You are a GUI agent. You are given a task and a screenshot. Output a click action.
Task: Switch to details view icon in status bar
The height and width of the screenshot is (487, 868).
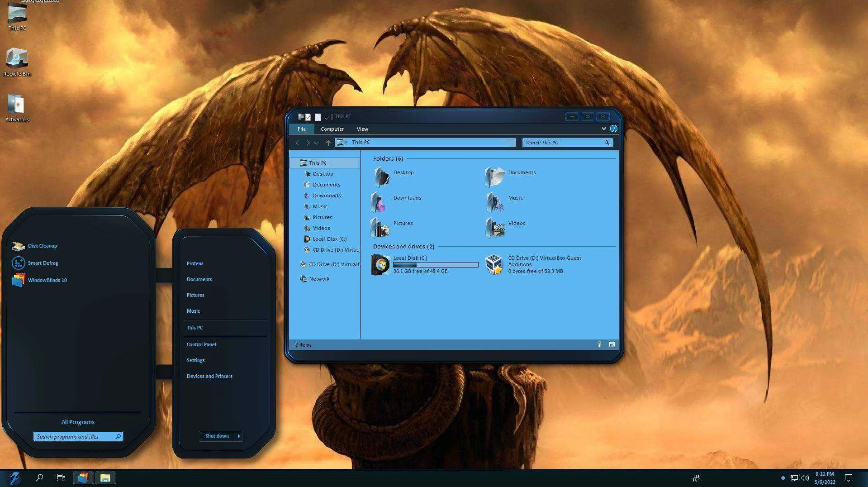tap(600, 344)
